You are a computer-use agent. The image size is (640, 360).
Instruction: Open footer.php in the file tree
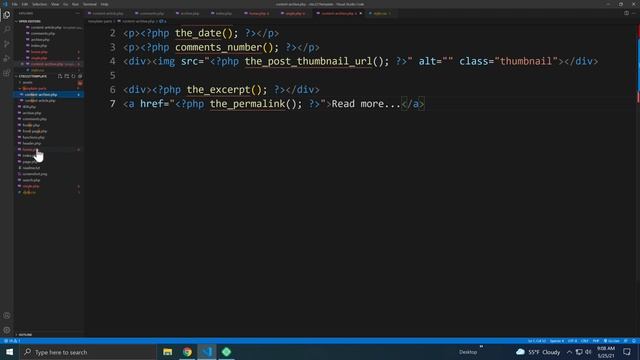31,125
